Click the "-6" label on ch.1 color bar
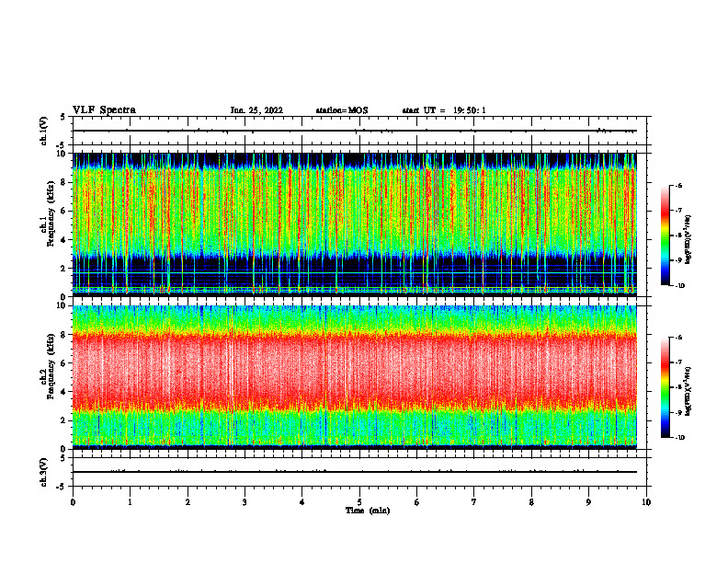The width and height of the screenshot is (728, 563). [678, 185]
